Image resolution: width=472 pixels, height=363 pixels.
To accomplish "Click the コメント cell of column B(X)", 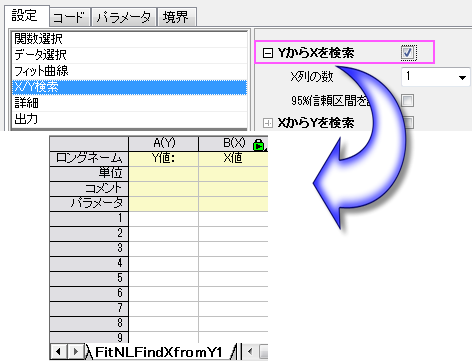I will pos(233,189).
